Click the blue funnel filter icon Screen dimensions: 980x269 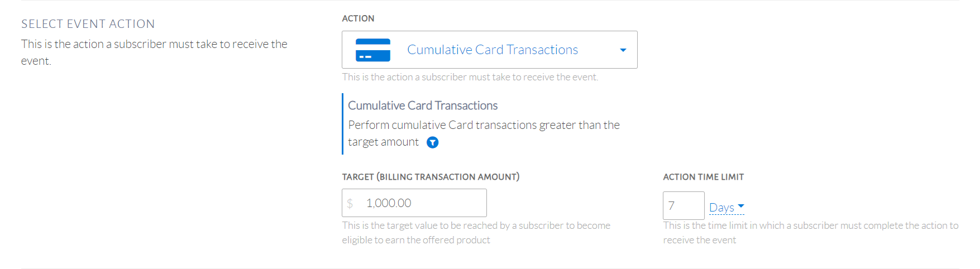click(x=432, y=143)
